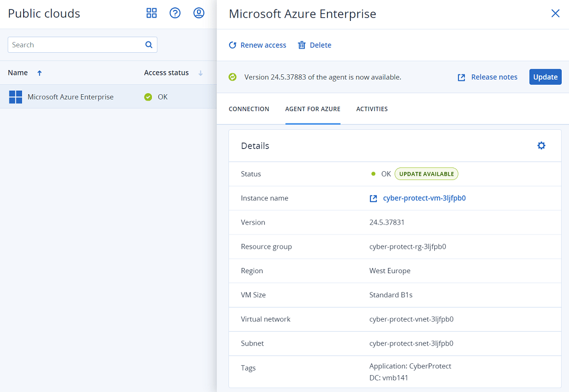
Task: Click Renew access
Action: click(258, 45)
